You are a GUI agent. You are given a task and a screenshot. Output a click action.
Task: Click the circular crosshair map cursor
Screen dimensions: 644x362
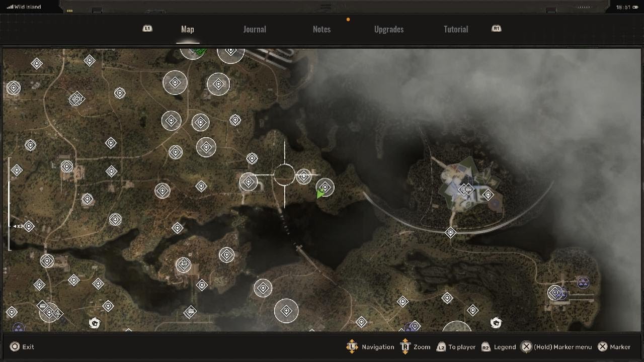pyautogui.click(x=285, y=174)
